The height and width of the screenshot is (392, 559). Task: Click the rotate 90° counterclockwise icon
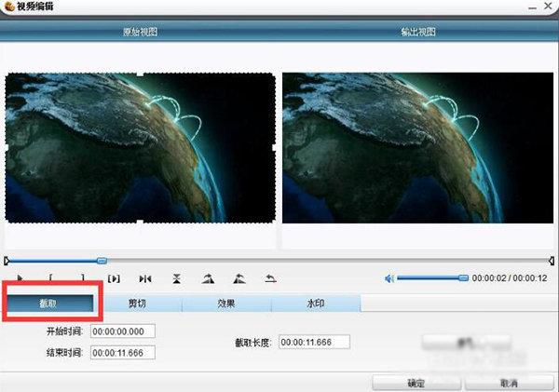pyautogui.click(x=239, y=278)
